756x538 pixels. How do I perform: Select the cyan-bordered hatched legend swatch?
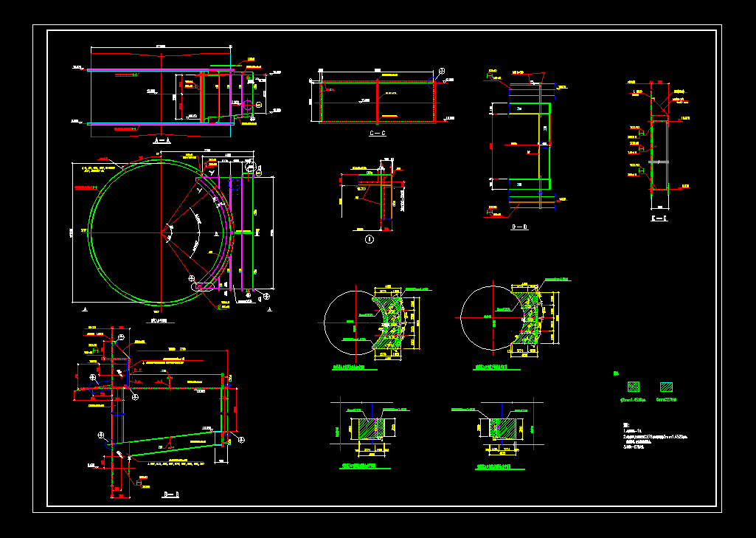pyautogui.click(x=666, y=387)
